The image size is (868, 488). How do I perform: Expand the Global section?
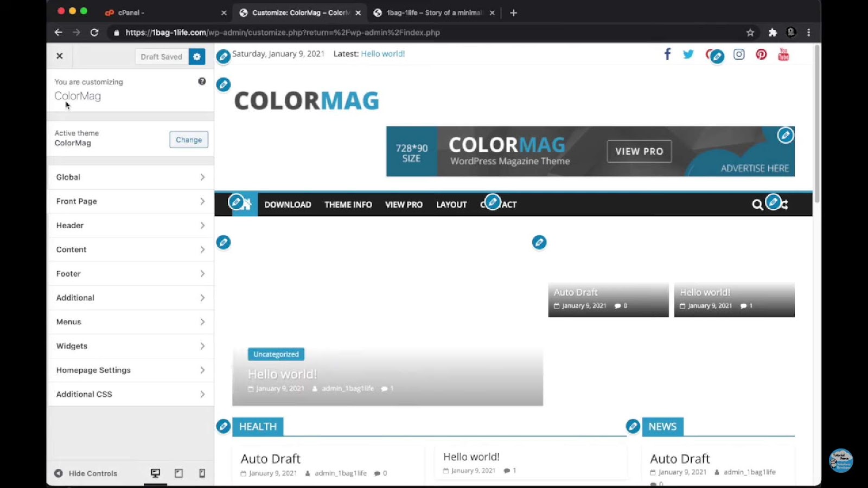click(x=131, y=177)
